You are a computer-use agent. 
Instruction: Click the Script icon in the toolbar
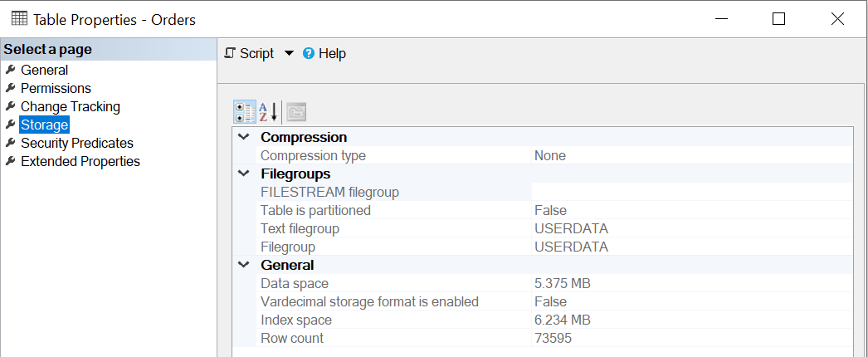[231, 54]
